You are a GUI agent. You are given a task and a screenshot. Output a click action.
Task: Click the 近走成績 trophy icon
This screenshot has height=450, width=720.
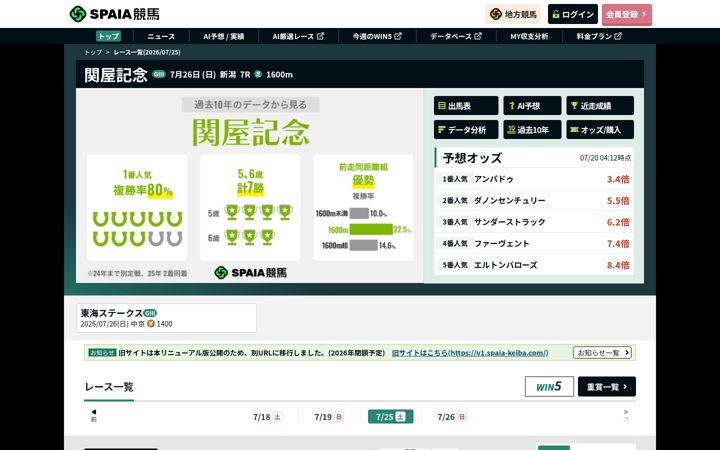574,106
